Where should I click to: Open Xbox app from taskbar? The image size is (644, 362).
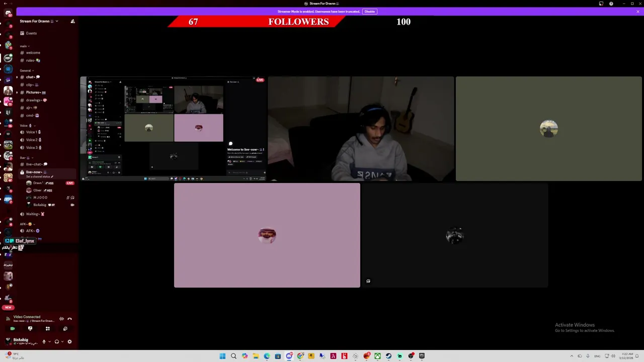(x=377, y=356)
